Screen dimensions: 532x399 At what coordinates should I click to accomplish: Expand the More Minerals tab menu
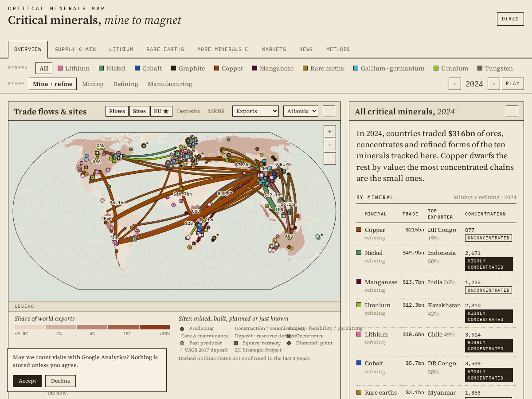[x=223, y=49]
